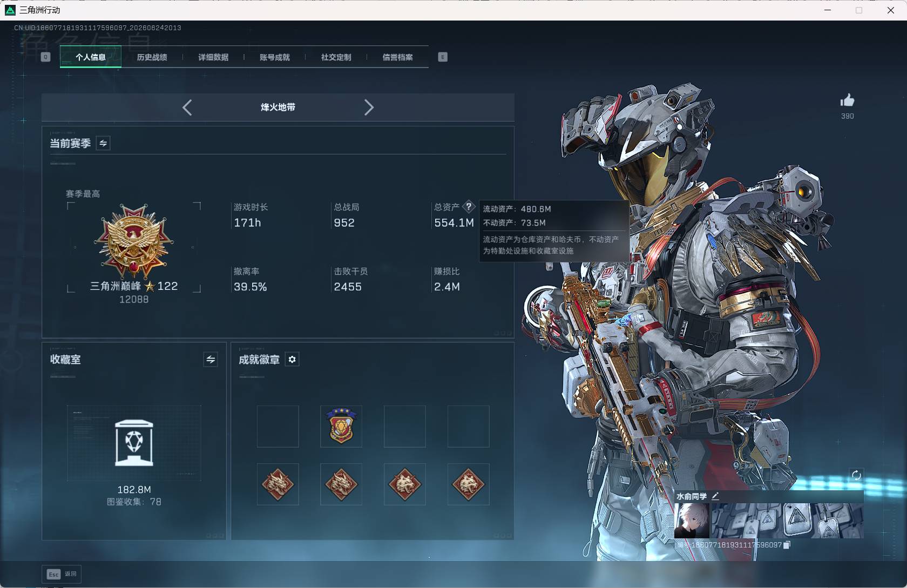Image resolution: width=907 pixels, height=588 pixels.
Task: Switch to the 详细数据 tab
Action: point(213,57)
